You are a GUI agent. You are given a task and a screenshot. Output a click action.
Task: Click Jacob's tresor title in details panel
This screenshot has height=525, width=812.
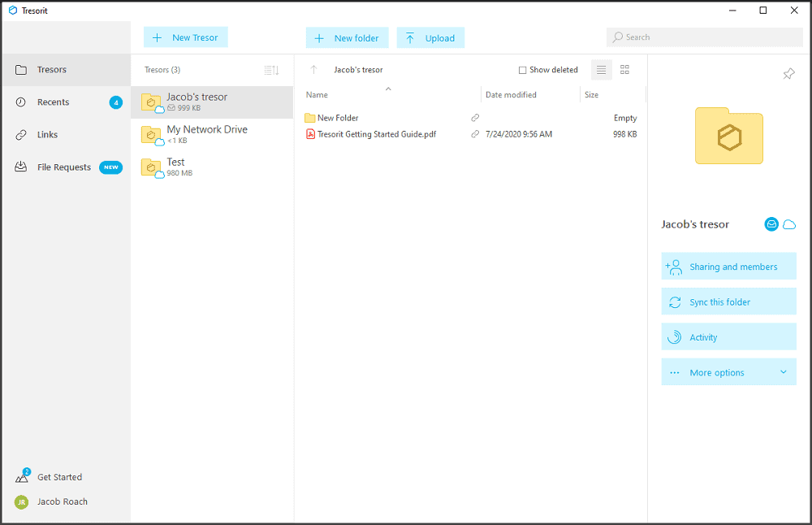[695, 224]
